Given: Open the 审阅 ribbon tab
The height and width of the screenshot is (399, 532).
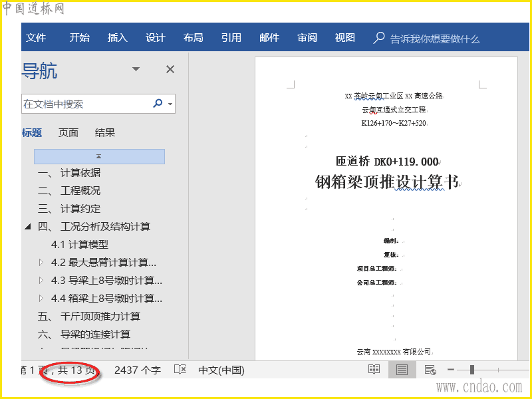Looking at the screenshot, I should click(x=307, y=37).
